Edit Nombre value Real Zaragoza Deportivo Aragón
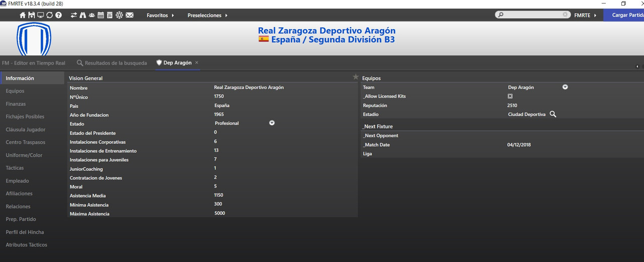Image resolution: width=644 pixels, height=262 pixels. (249, 87)
